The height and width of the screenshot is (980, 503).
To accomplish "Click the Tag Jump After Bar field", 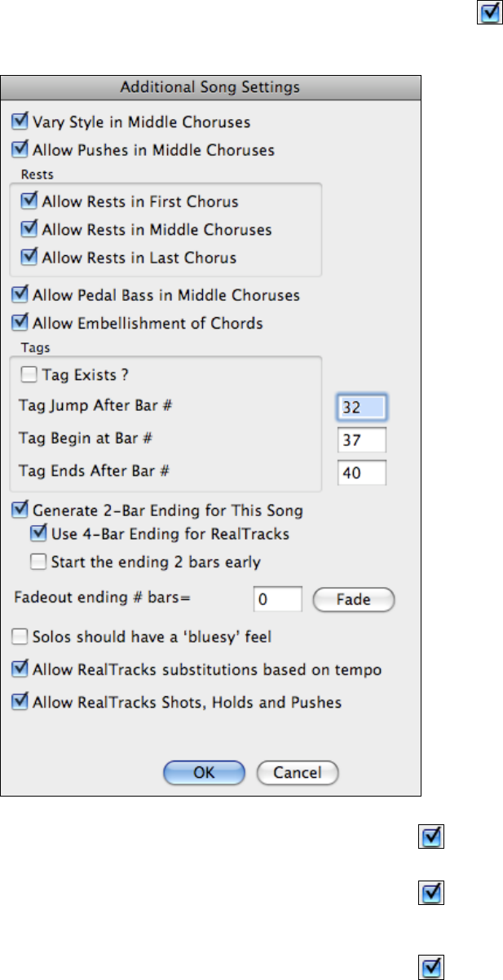I will (x=361, y=407).
